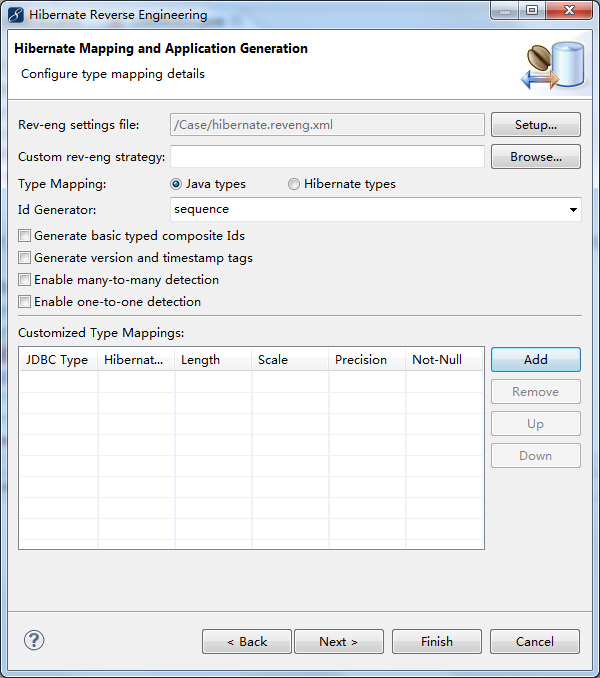Click the Hibernate app icon in title bar

click(x=16, y=15)
